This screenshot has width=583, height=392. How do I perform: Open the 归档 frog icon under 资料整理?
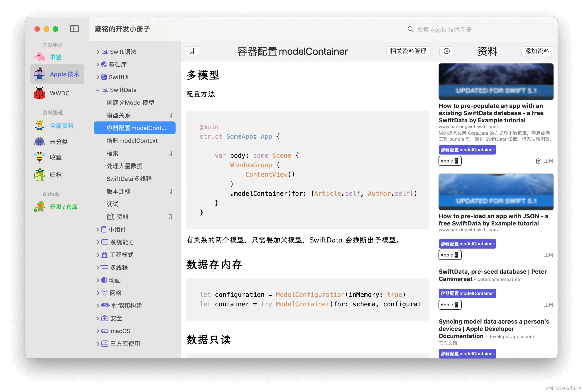[39, 175]
